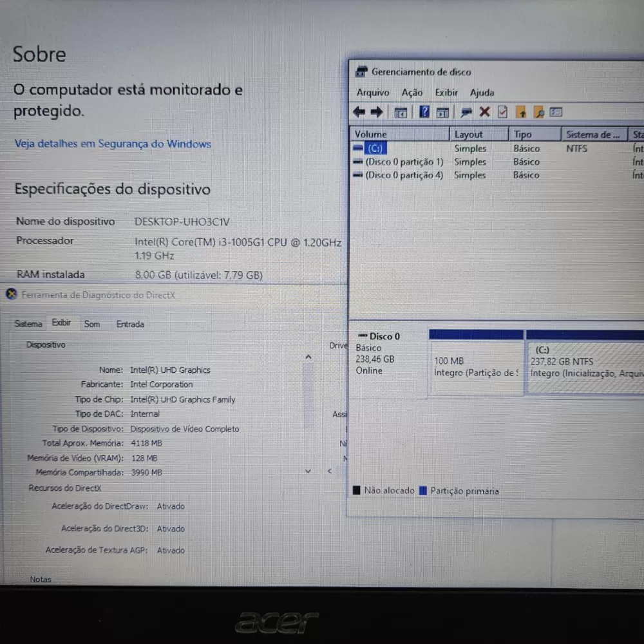
Task: Open the Arquivo menu
Action: (x=372, y=92)
